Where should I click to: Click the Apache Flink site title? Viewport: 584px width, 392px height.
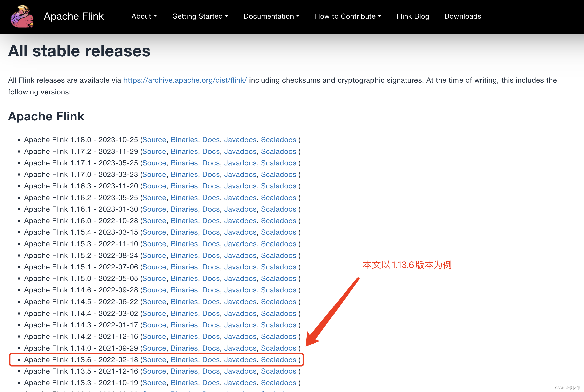[73, 16]
